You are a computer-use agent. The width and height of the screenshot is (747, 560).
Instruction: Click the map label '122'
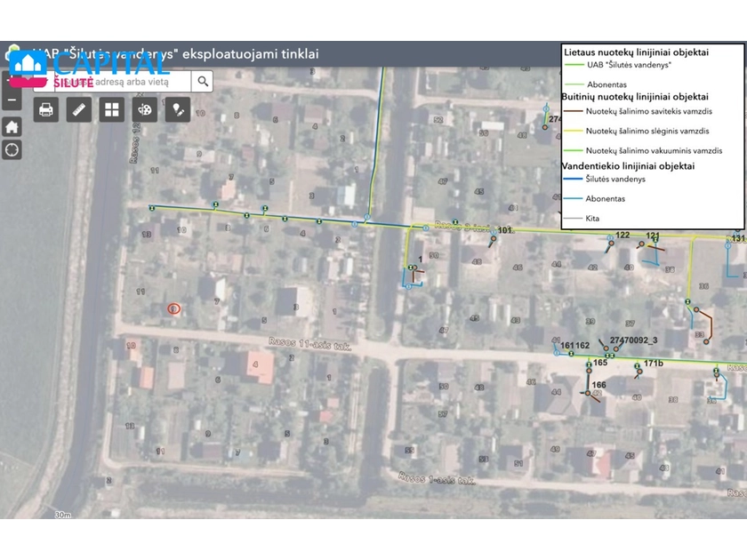click(622, 236)
